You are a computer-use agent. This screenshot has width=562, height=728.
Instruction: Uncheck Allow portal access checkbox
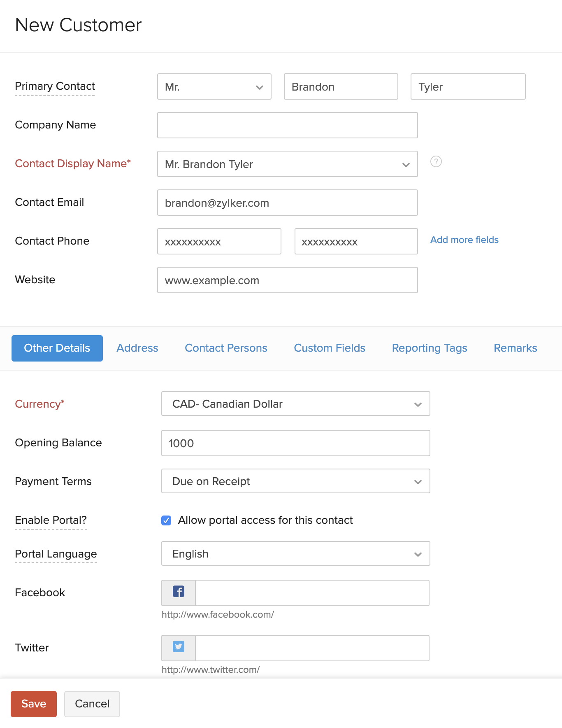pos(166,520)
